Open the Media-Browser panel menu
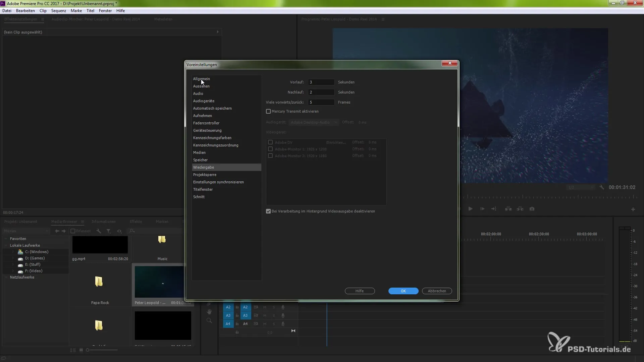The height and width of the screenshot is (362, 644). tap(83, 222)
